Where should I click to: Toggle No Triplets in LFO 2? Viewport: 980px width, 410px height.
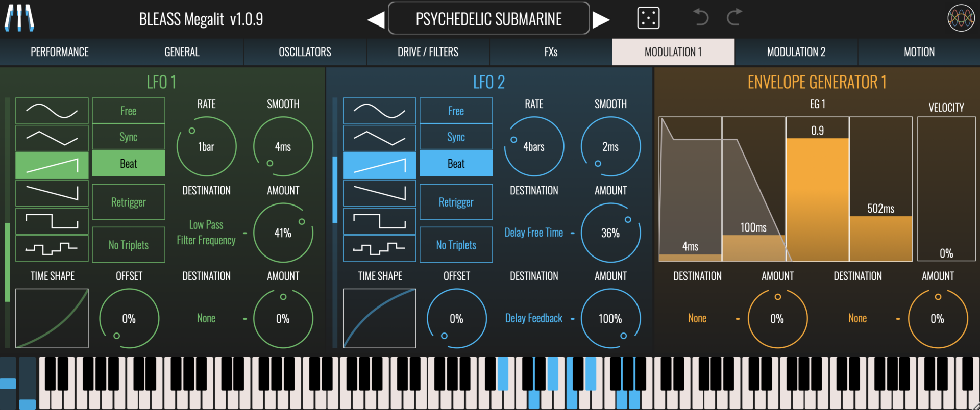tap(456, 245)
